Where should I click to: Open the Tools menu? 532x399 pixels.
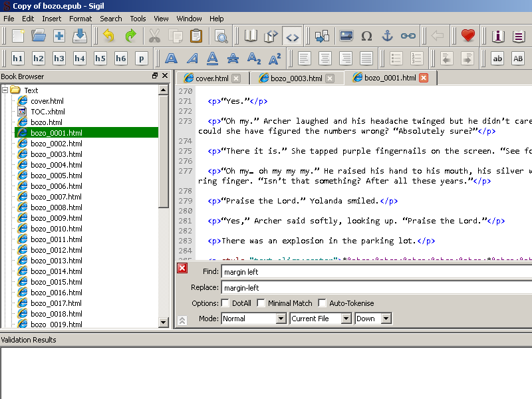pyautogui.click(x=138, y=19)
